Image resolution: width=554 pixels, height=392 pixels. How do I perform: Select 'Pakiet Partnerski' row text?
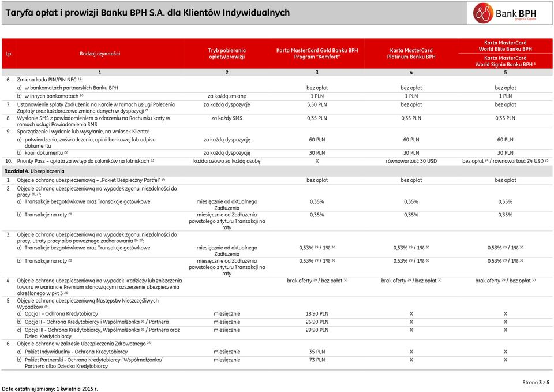[93, 363]
